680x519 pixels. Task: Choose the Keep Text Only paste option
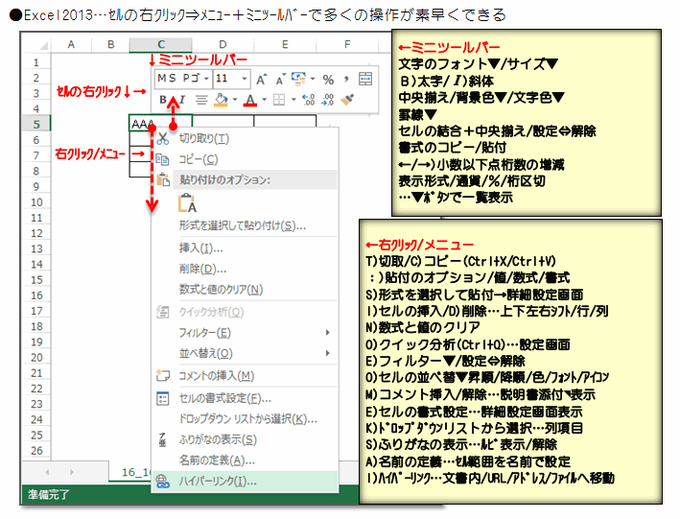coord(187,203)
